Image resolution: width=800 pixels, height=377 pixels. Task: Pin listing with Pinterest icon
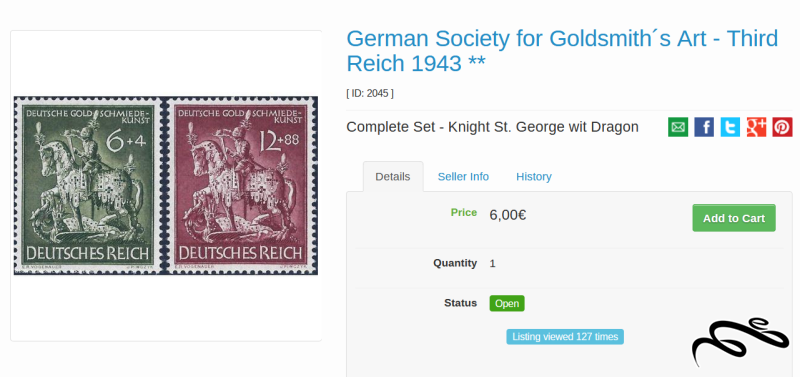pyautogui.click(x=782, y=127)
